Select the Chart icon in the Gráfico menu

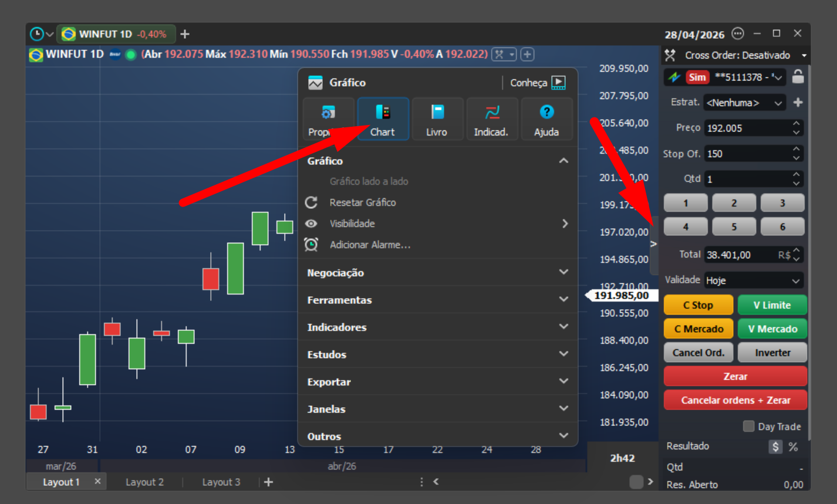(x=383, y=119)
